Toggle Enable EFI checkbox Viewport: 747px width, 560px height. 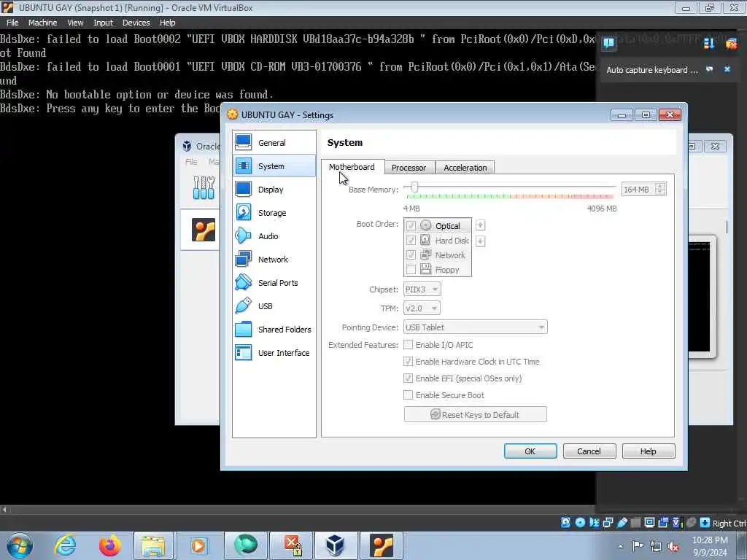click(x=408, y=378)
